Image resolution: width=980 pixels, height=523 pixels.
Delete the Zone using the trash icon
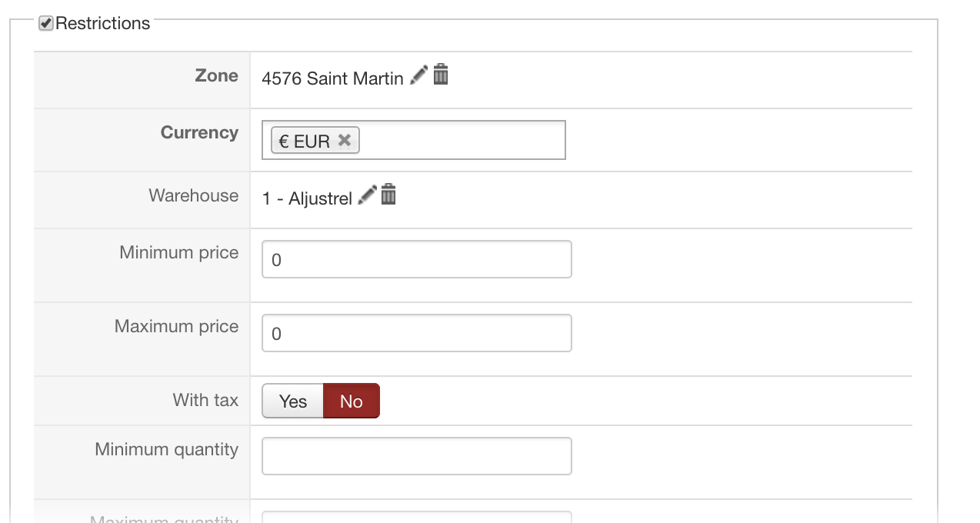tap(441, 75)
